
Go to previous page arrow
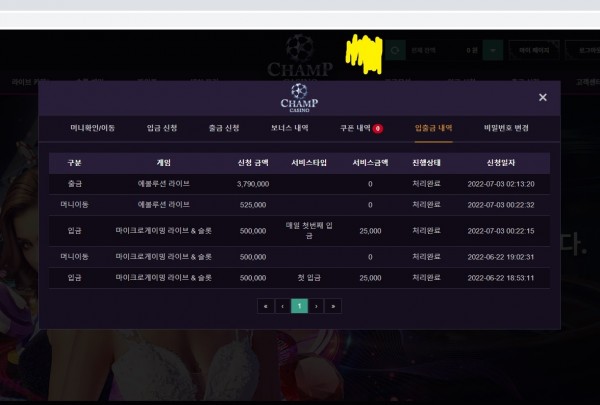[282, 306]
